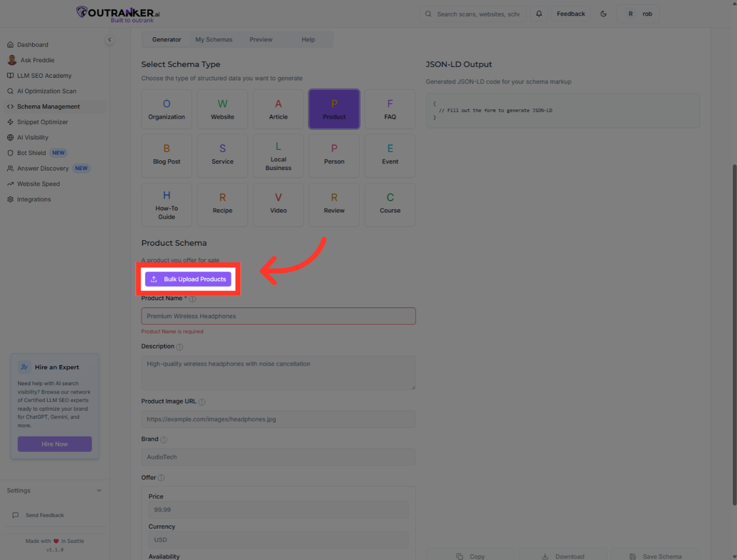
Task: Launch an AI Optimization Scan
Action: (47, 91)
